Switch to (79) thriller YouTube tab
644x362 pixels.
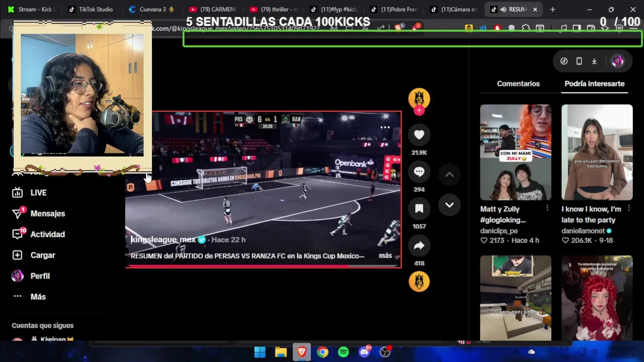(273, 9)
